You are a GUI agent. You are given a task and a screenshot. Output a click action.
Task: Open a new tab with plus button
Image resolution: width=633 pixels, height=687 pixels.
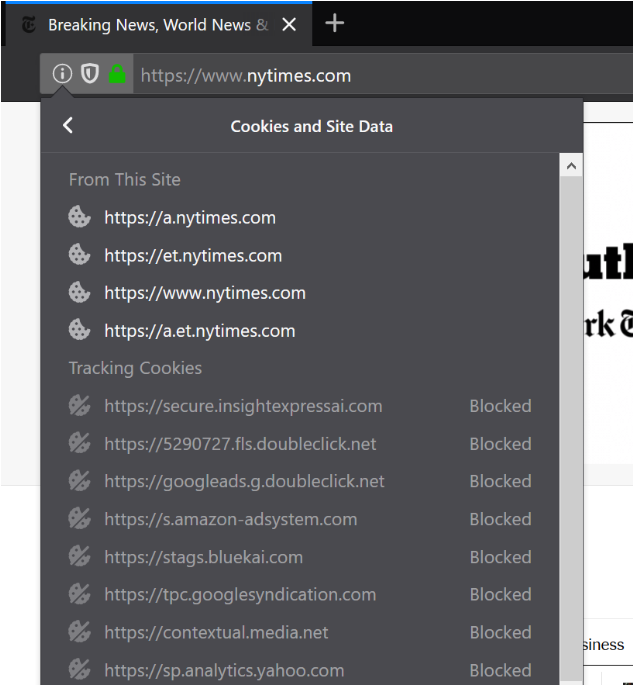(335, 23)
